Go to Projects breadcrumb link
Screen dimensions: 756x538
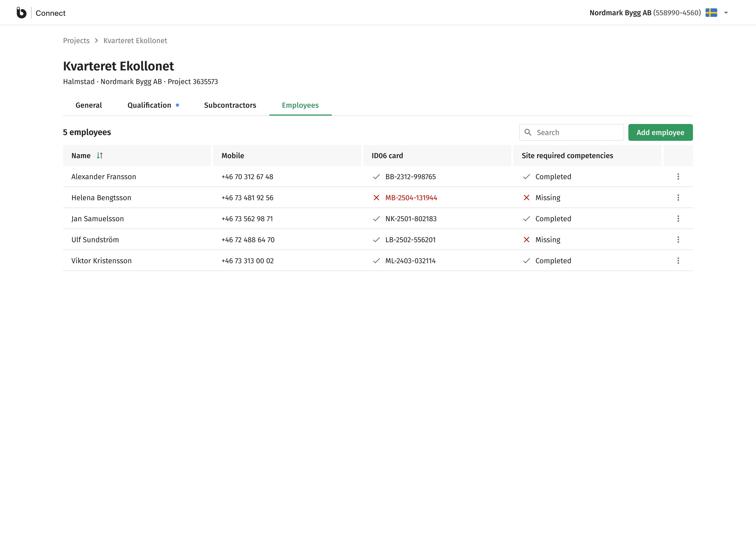(76, 40)
